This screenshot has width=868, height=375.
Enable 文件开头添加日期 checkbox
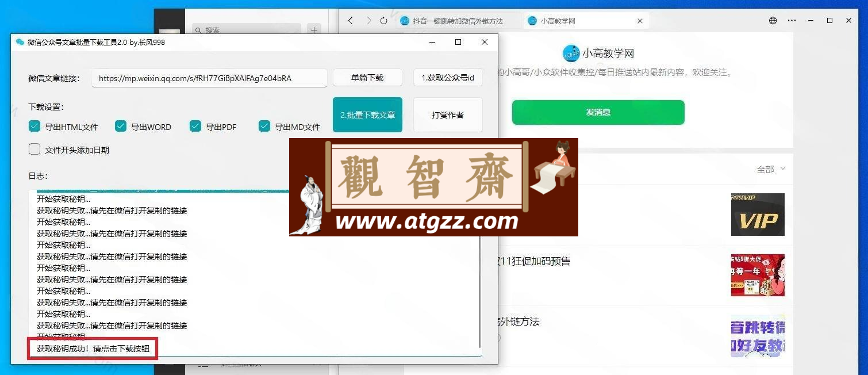click(x=34, y=150)
